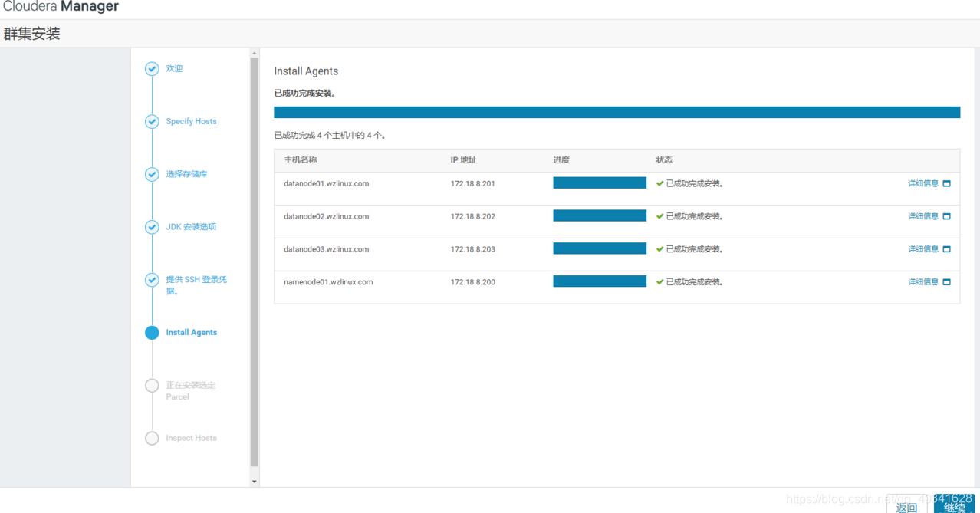Click the 已成功完成安装 status text for datanode02
The width and height of the screenshot is (980, 513).
(695, 217)
